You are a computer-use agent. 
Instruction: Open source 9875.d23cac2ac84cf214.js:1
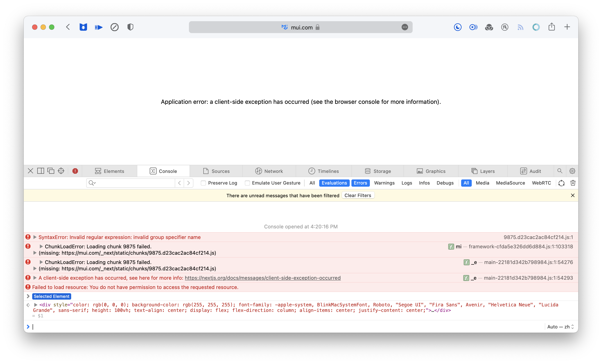pos(538,237)
